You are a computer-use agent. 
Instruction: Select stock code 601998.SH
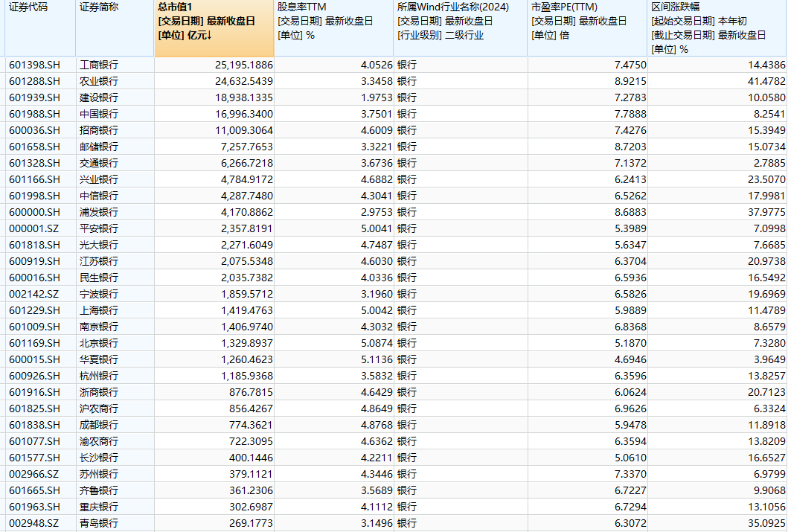point(34,196)
